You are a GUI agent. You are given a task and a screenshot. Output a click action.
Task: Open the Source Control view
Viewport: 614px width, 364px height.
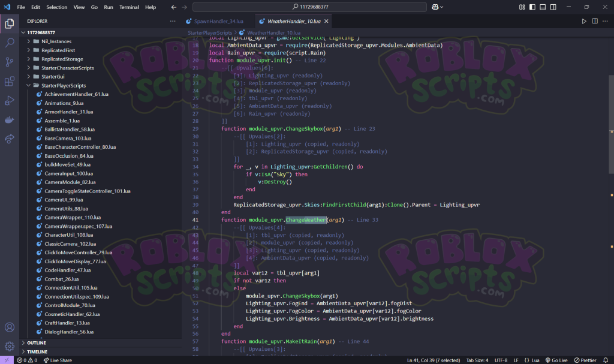pyautogui.click(x=10, y=62)
